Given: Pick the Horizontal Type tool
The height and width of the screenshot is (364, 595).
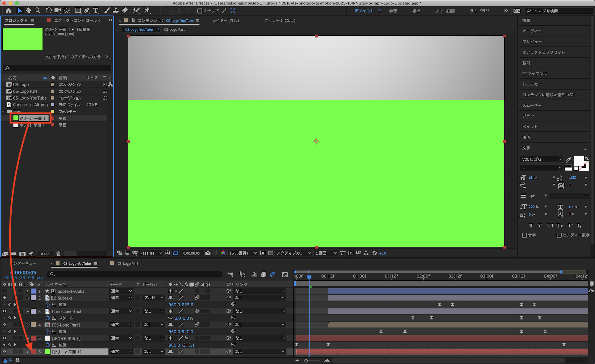Looking at the screenshot, I should point(95,11).
